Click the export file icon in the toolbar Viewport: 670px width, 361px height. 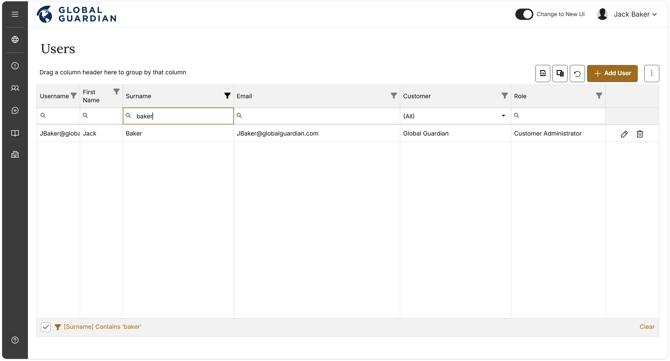[x=543, y=73]
